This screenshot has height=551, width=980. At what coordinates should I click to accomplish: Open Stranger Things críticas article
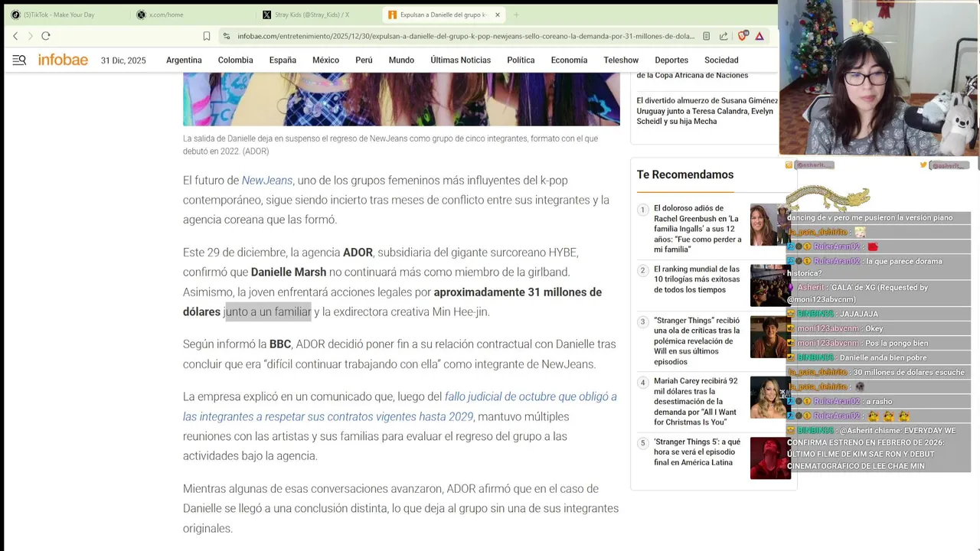tap(697, 341)
